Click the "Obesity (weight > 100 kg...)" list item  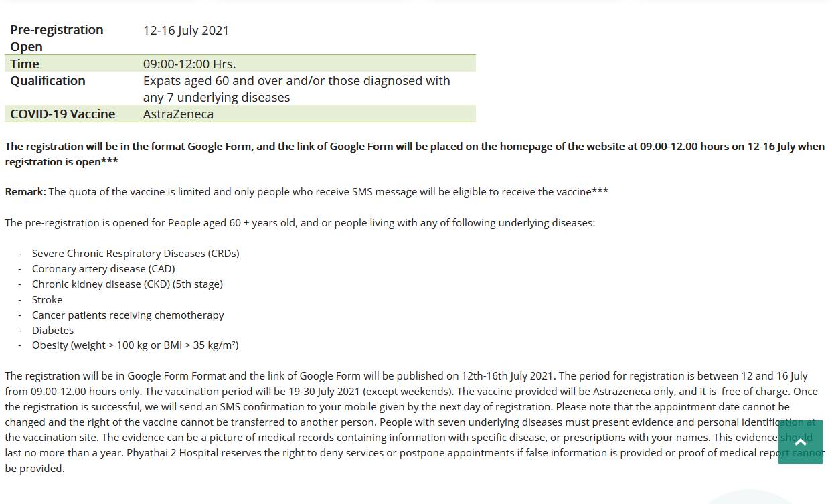(135, 345)
